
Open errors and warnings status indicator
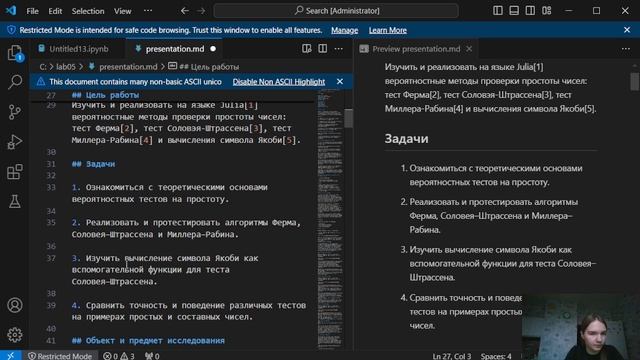tap(118, 356)
